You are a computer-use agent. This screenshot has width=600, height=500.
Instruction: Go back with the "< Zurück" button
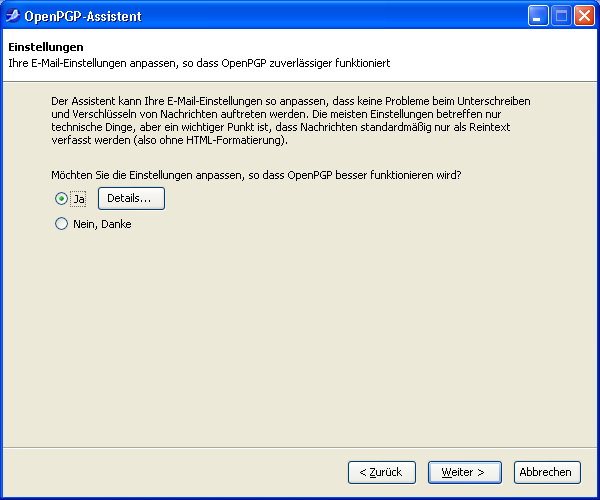382,472
